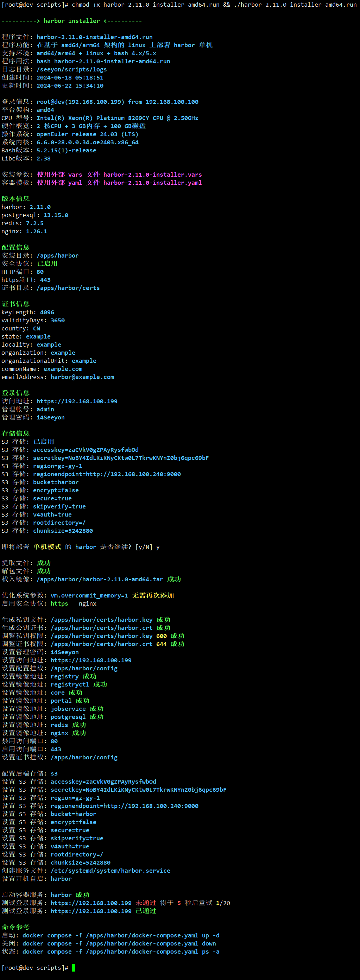Image resolution: width=360 pixels, height=980 pixels.
Task: Click commonName value example.com
Action: click(x=63, y=369)
